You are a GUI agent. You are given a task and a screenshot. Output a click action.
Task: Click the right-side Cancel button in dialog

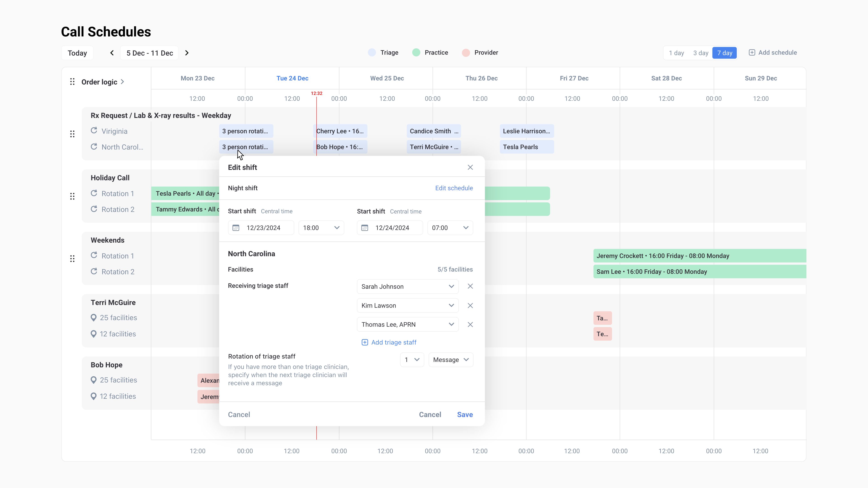pos(430,415)
